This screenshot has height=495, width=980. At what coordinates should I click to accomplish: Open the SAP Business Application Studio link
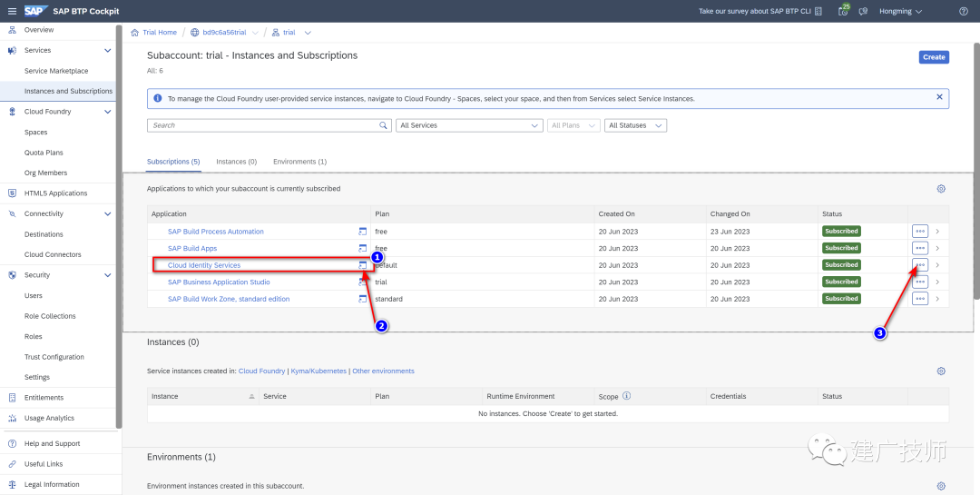[219, 282]
